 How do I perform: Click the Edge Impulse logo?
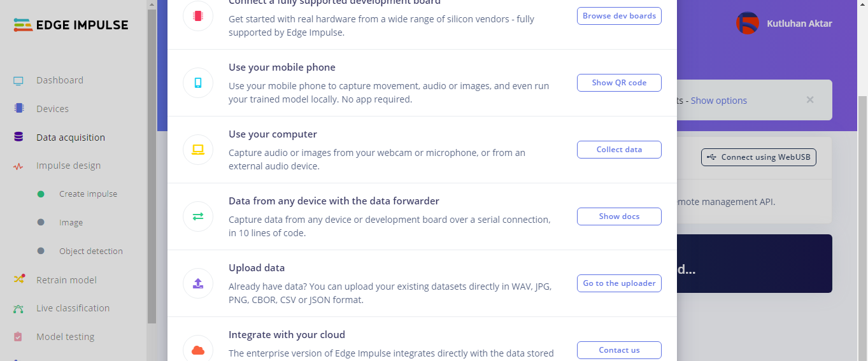[x=71, y=25]
